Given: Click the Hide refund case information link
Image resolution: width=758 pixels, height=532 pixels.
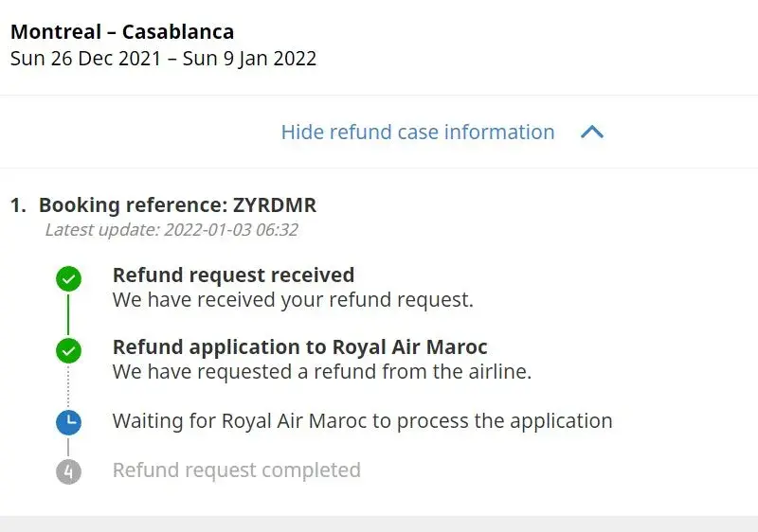Looking at the screenshot, I should click(x=418, y=133).
